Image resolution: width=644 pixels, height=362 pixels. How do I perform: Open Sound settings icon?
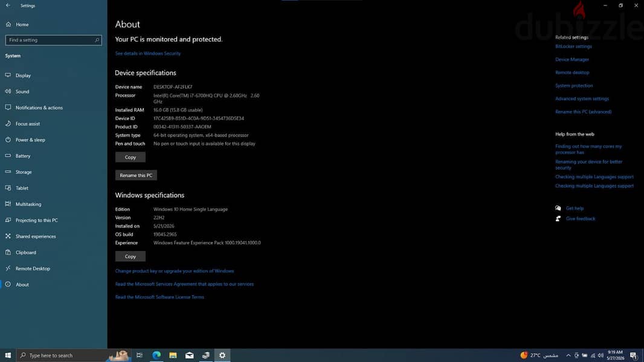pos(8,92)
